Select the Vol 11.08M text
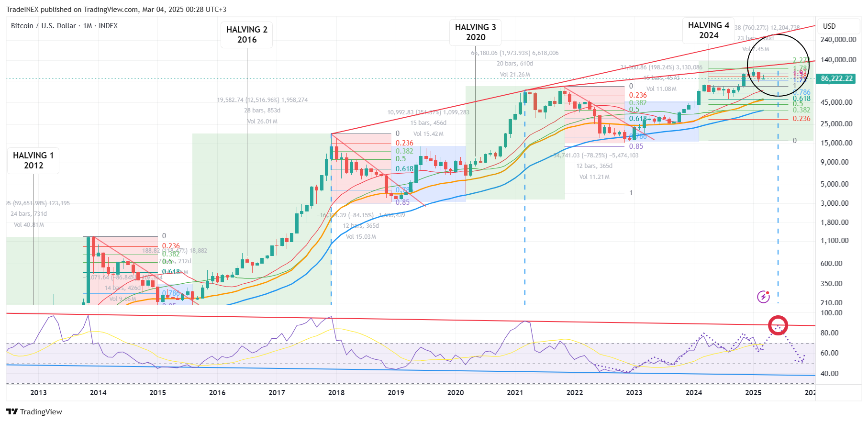The width and height of the screenshot is (868, 422). pyautogui.click(x=661, y=89)
